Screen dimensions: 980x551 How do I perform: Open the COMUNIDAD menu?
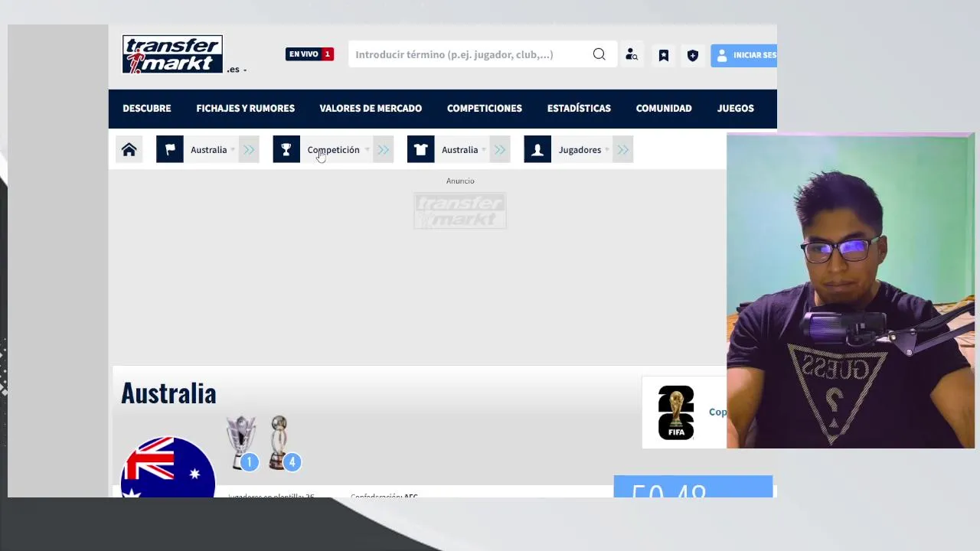click(664, 108)
